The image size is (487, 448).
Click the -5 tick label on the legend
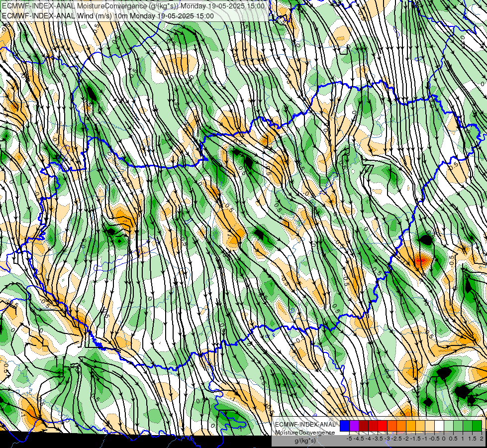click(349, 439)
